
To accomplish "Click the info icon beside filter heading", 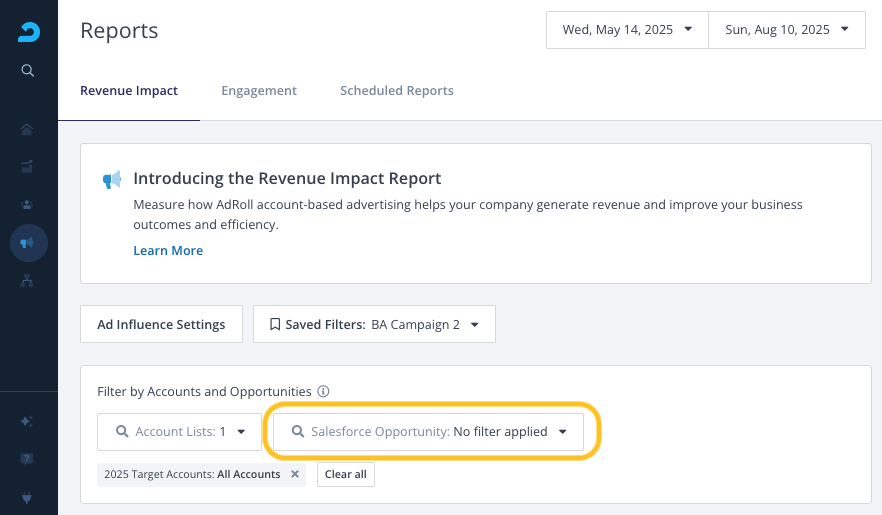I will click(x=323, y=392).
